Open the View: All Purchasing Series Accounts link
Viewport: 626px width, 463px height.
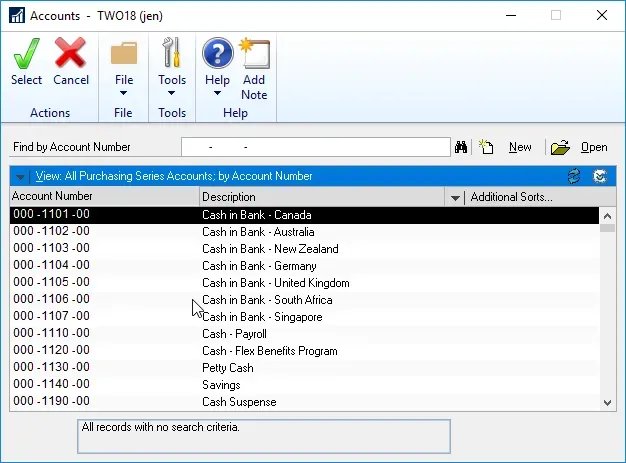click(x=174, y=176)
